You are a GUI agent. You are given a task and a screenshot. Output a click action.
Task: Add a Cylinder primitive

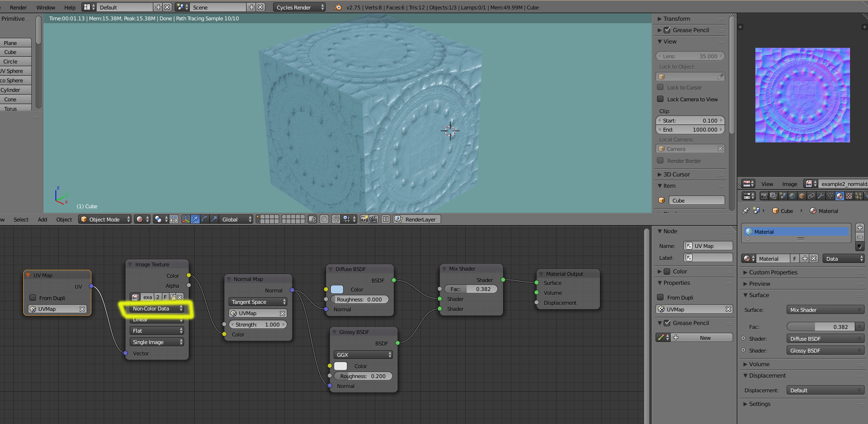(x=16, y=90)
